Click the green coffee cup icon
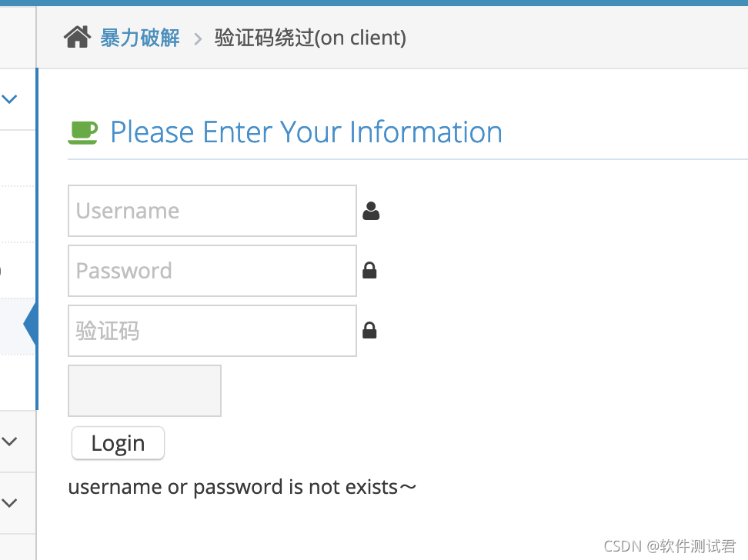This screenshot has height=560, width=748. 83,131
